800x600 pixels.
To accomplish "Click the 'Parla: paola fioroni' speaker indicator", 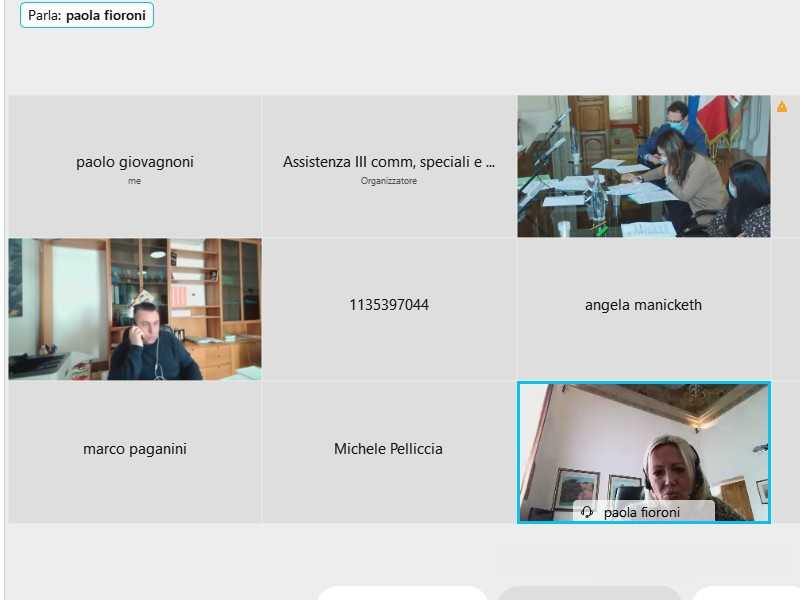I will tap(87, 15).
